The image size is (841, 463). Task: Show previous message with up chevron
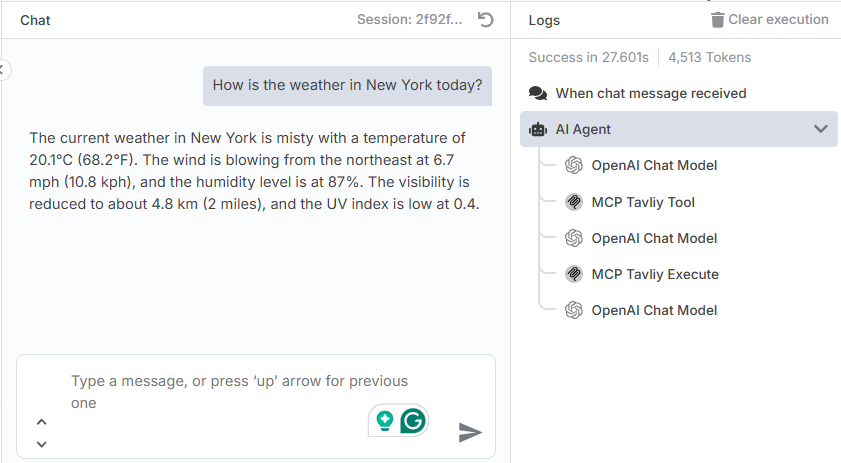point(41,422)
